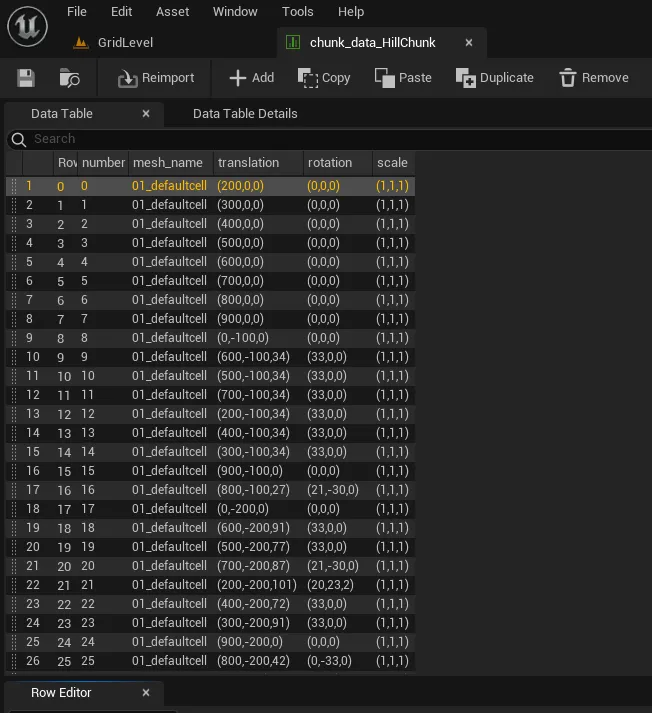Viewport: 652px width, 713px height.
Task: Grab the drag handle of row 1
Action: [x=14, y=186]
